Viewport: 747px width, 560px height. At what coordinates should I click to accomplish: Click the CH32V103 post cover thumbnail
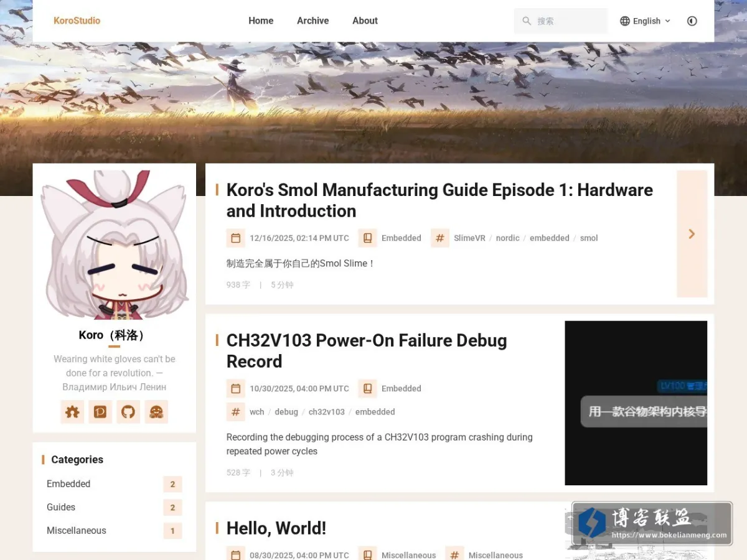(636, 403)
